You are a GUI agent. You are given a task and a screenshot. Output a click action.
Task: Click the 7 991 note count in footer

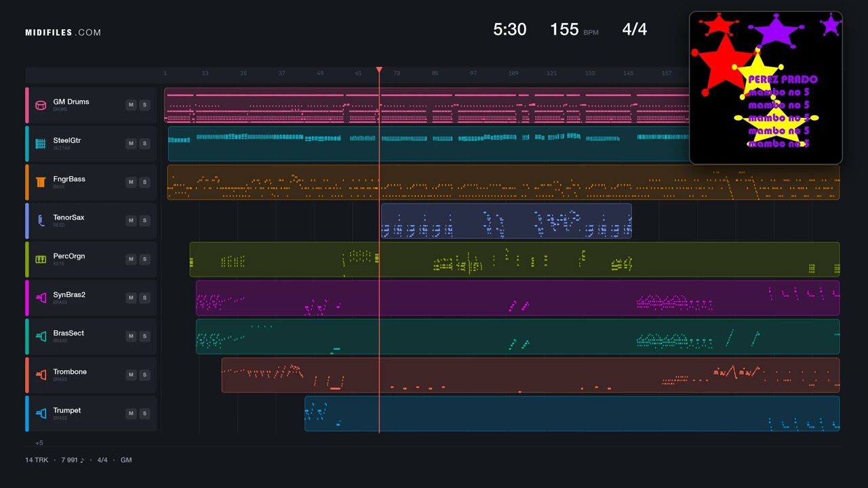pos(73,460)
